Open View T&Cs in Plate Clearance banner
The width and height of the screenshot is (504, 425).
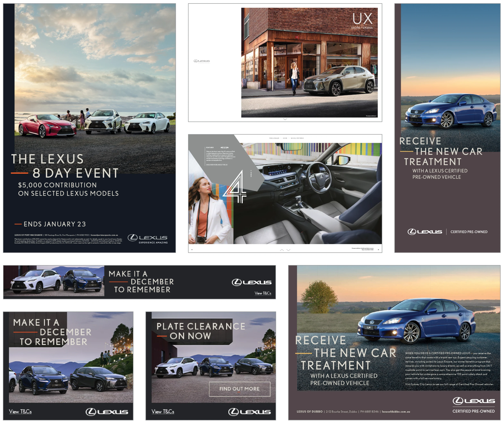point(163,412)
